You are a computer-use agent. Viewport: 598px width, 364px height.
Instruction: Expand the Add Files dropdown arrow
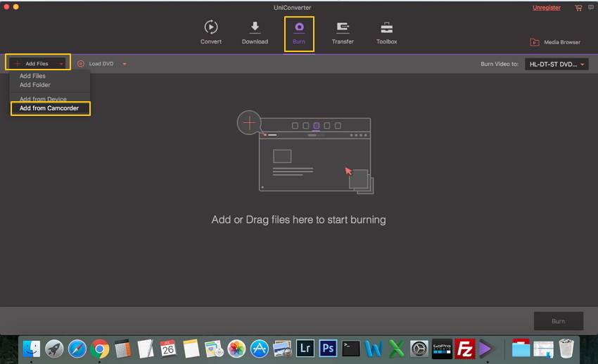61,64
